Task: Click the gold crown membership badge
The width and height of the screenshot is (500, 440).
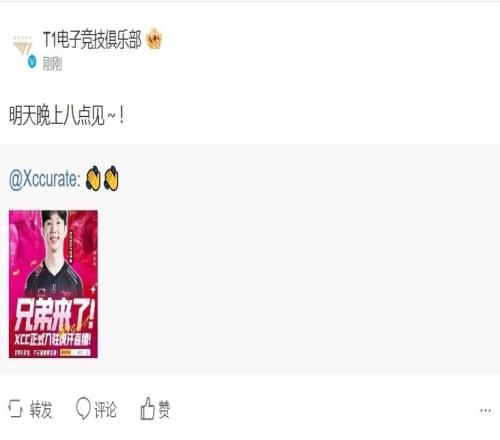Action: [x=154, y=39]
